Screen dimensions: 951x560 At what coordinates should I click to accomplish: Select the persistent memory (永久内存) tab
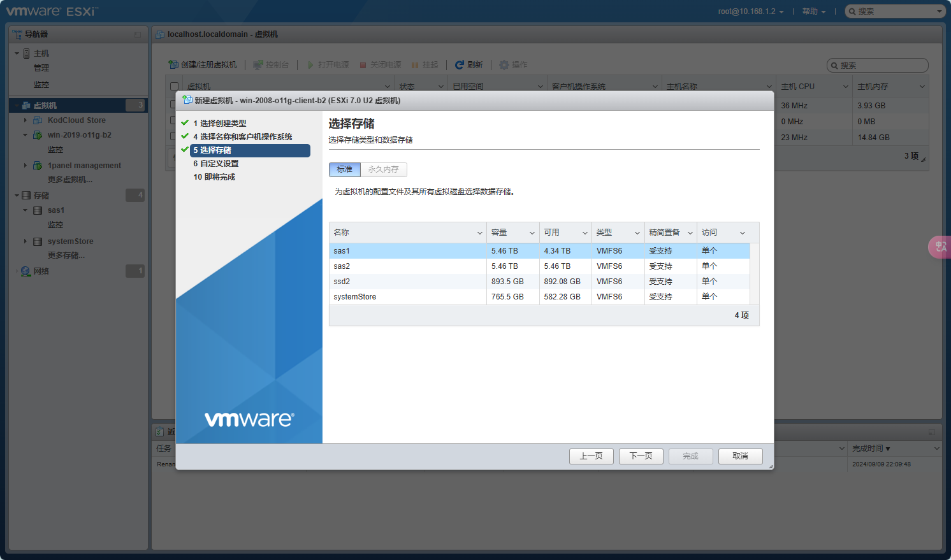[384, 169]
